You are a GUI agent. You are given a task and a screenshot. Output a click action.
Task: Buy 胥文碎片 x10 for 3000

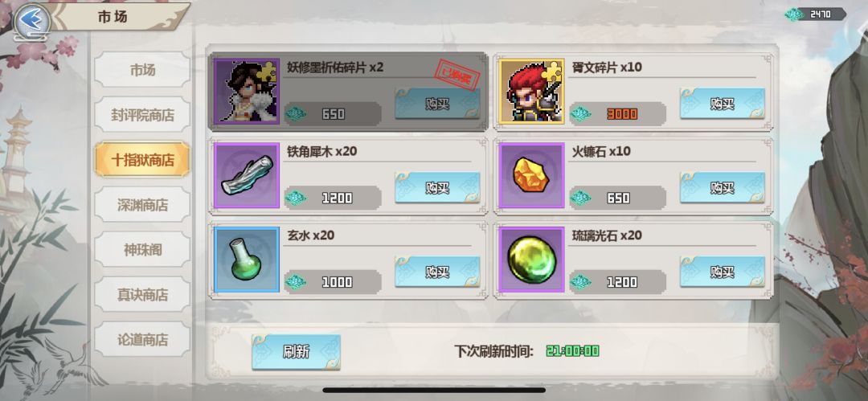[x=723, y=104]
